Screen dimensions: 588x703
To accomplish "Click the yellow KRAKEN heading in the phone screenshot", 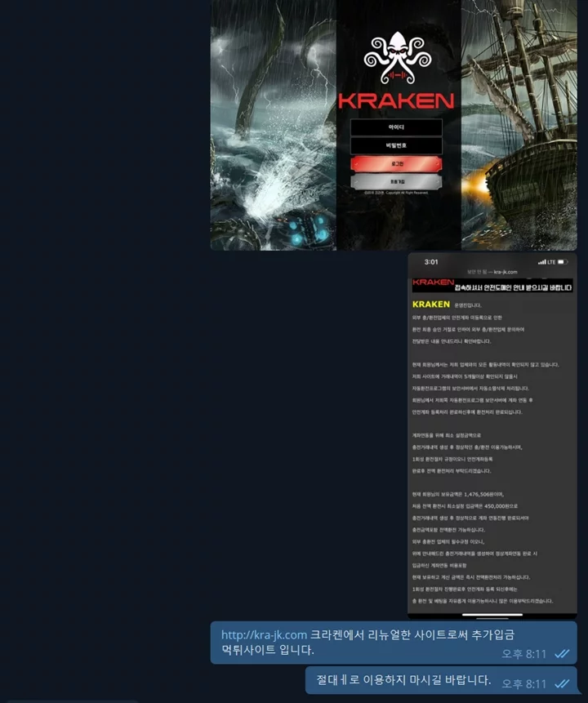I will (x=430, y=305).
